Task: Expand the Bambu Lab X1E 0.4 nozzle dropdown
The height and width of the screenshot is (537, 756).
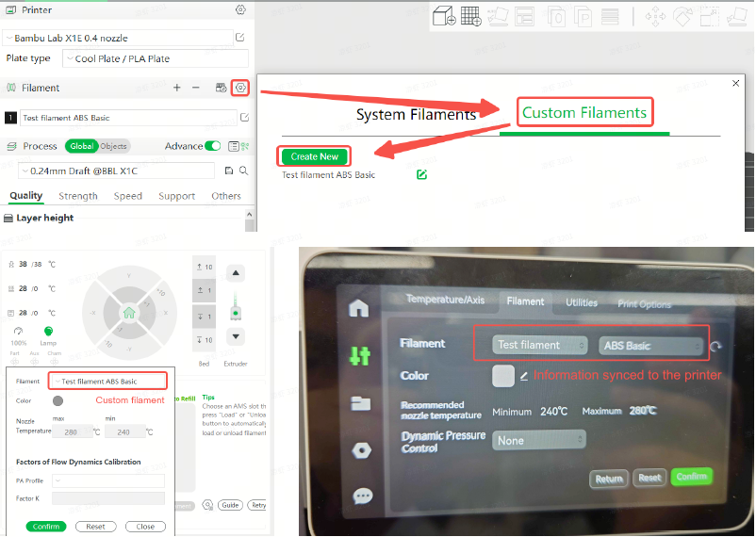Action: (118, 38)
